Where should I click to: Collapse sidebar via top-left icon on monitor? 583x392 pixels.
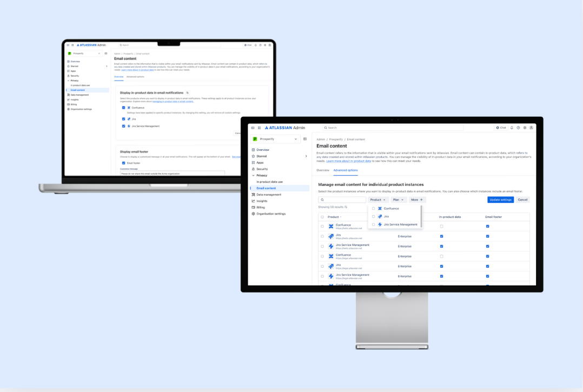pyautogui.click(x=253, y=128)
